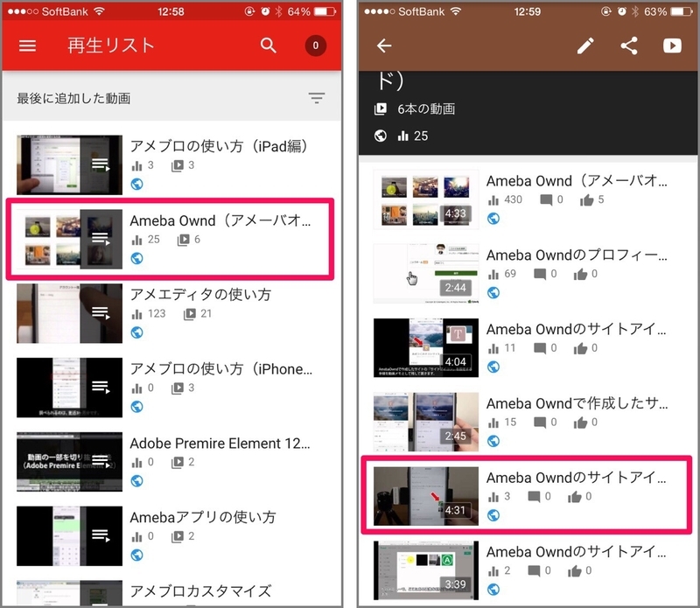Tap the playlist icon beside 6本の動画

tap(381, 108)
